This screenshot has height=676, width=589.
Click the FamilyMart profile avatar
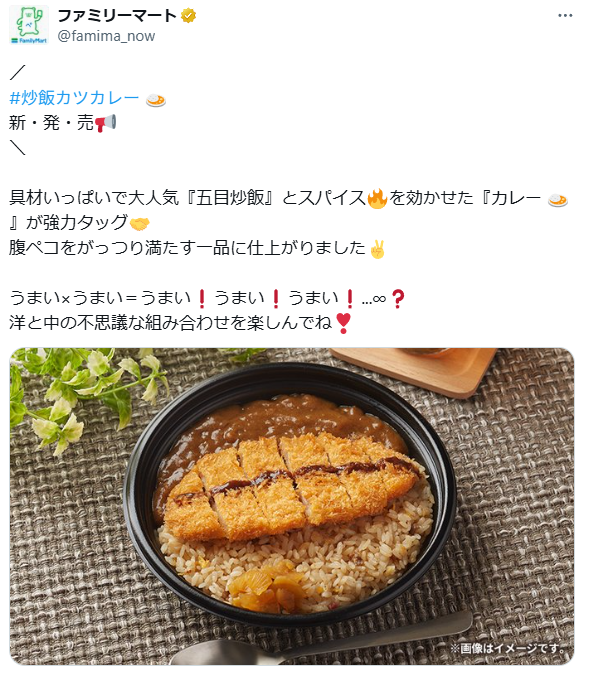(29, 25)
